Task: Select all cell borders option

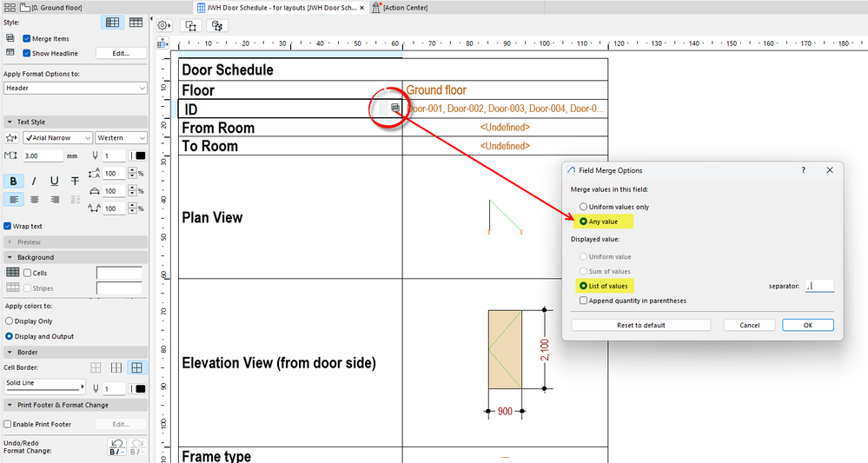Action: pyautogui.click(x=136, y=367)
